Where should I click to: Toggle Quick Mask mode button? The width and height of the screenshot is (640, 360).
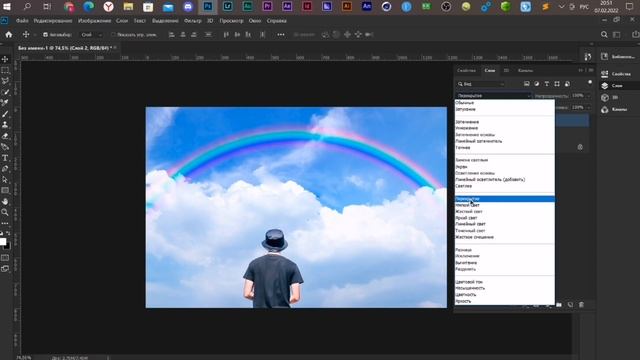pyautogui.click(x=5, y=258)
